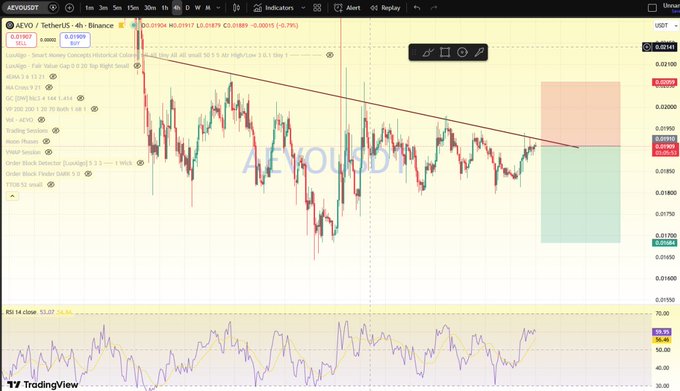Switch to the 30m timeframe
Image resolution: width=680 pixels, height=391 pixels.
coord(150,8)
